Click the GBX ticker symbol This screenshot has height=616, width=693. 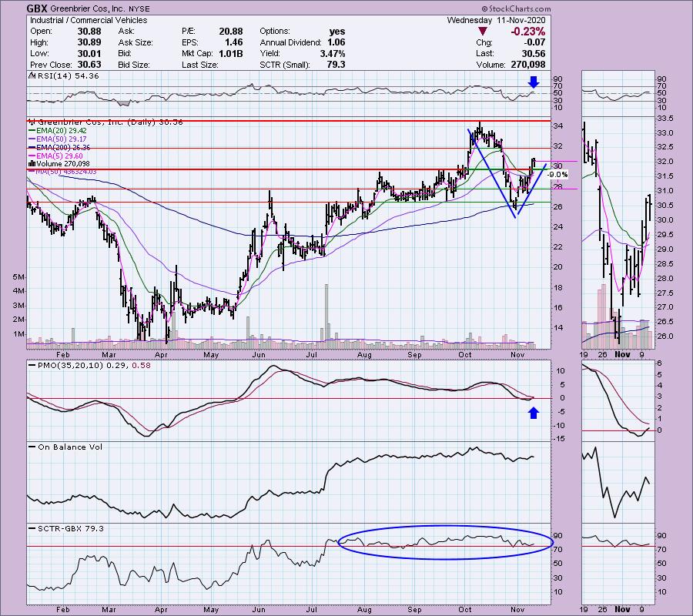coord(37,8)
